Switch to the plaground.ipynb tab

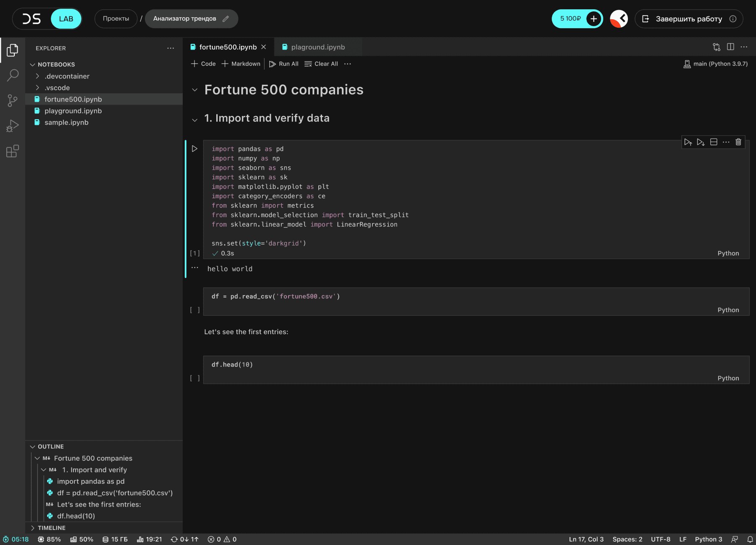pos(318,47)
